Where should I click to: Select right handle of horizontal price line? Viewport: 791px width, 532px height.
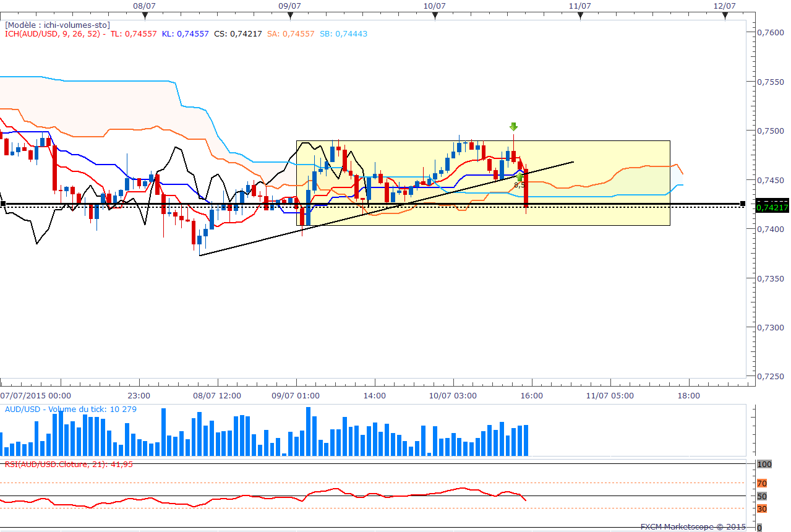[743, 204]
